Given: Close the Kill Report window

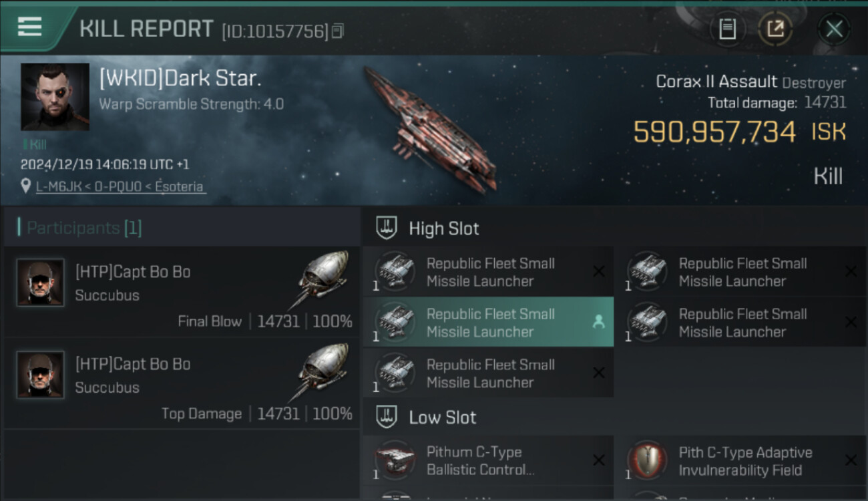Looking at the screenshot, I should click(834, 29).
